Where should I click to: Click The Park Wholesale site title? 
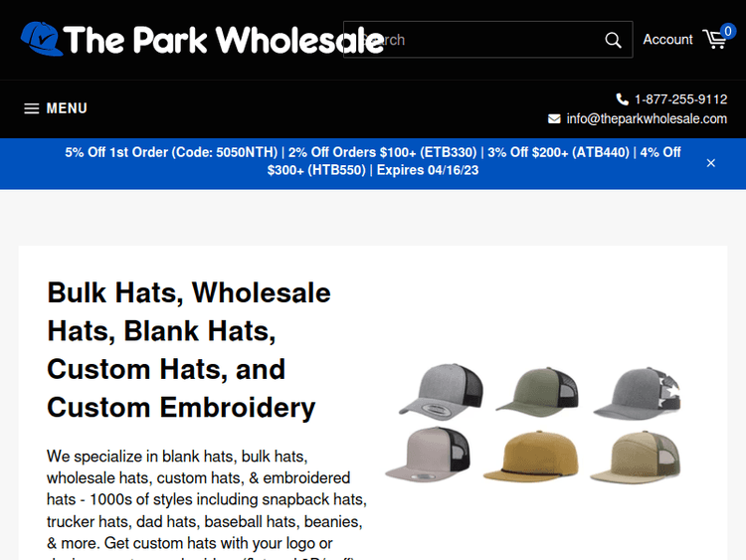(224, 40)
